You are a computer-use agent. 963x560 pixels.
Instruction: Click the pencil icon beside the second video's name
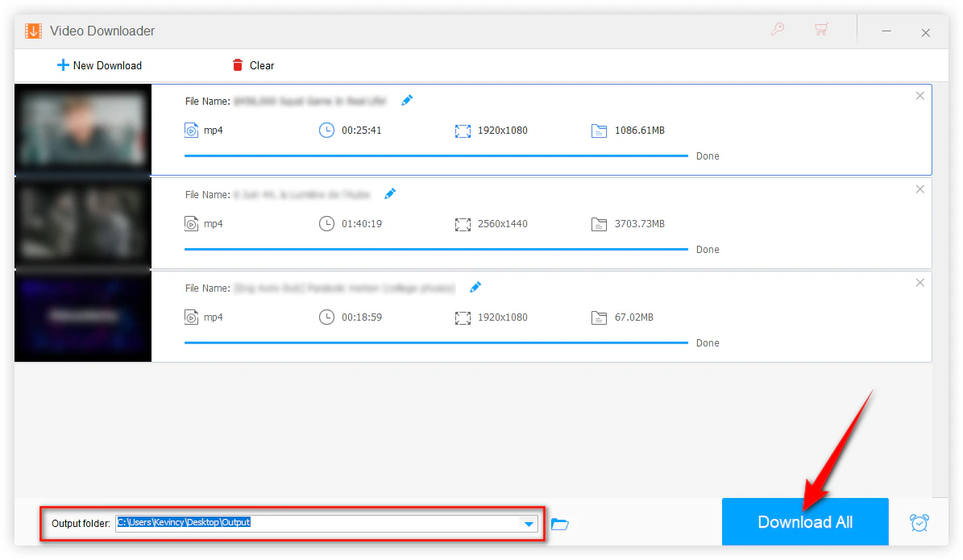[x=390, y=193]
